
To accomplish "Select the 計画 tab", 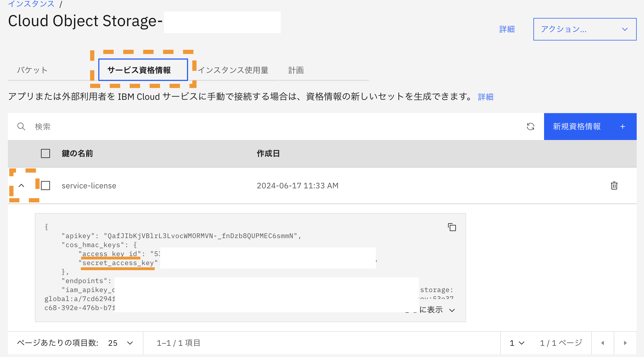I will pyautogui.click(x=296, y=70).
